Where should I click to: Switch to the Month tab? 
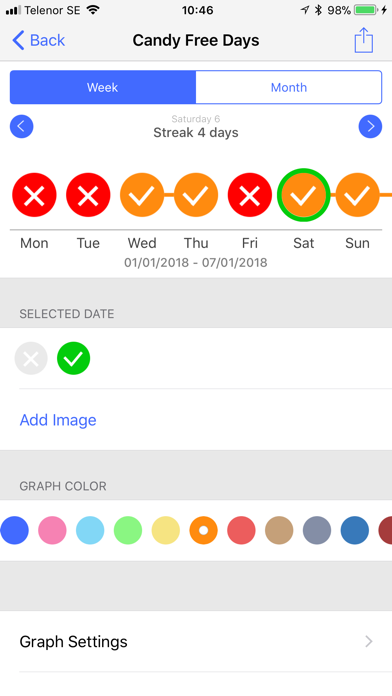click(289, 87)
